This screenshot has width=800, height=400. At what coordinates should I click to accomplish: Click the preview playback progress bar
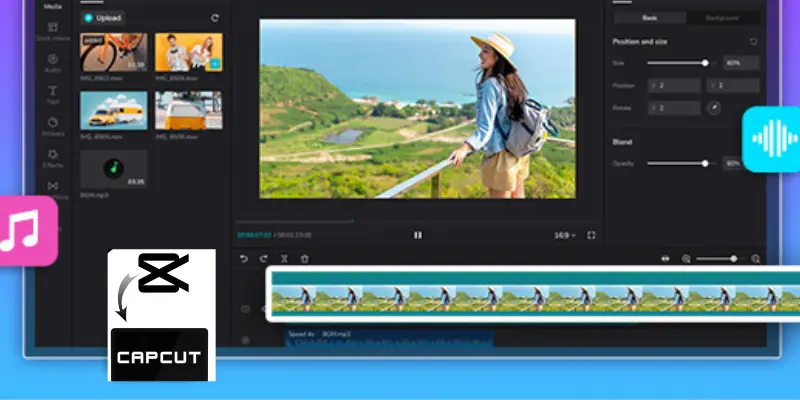(x=417, y=221)
